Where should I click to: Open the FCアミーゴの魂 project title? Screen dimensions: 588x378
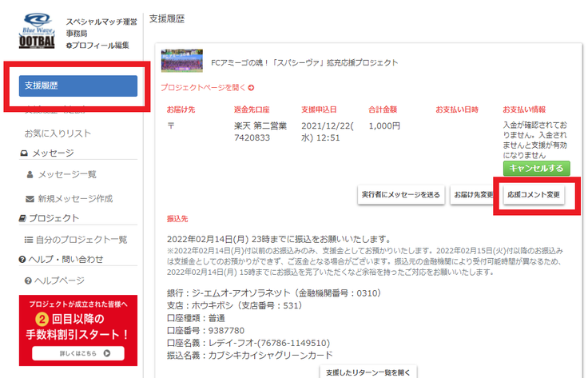(x=304, y=62)
